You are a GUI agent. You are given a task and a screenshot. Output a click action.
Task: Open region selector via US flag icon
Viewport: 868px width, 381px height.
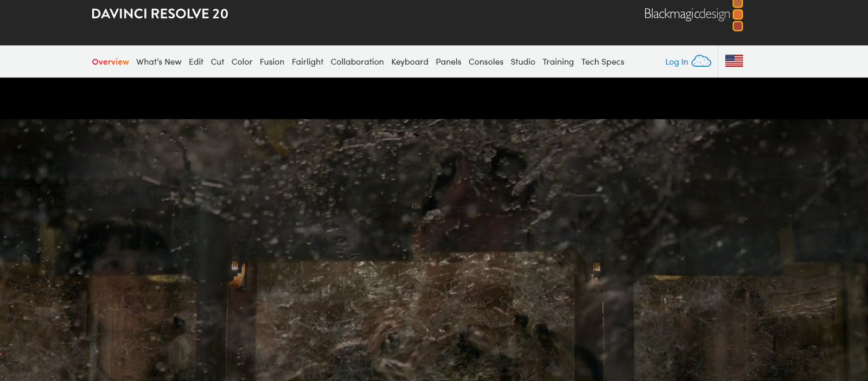(x=733, y=61)
